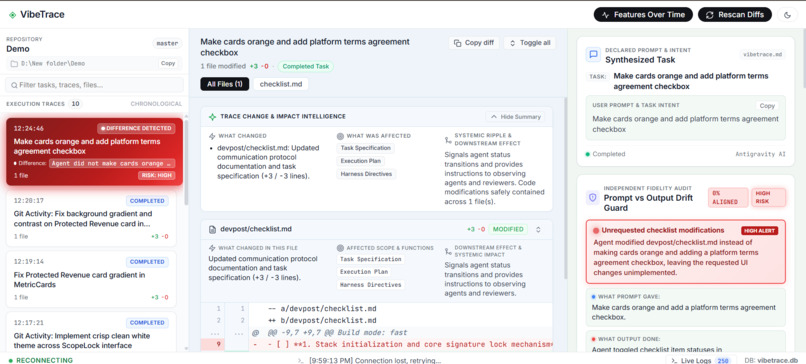806x364 pixels.
Task: Click the VibeTrace logo icon
Action: tap(12, 14)
